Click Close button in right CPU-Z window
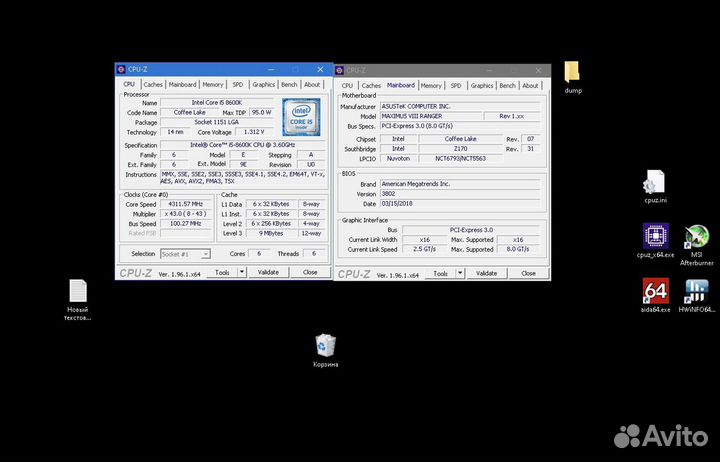This screenshot has height=462, width=720. click(x=528, y=273)
